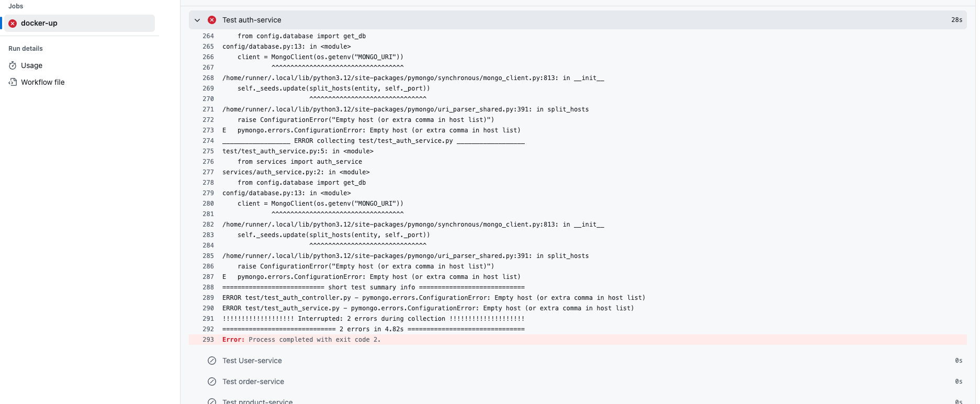Click log line number 268
Image resolution: width=980 pixels, height=404 pixels.
(x=208, y=78)
